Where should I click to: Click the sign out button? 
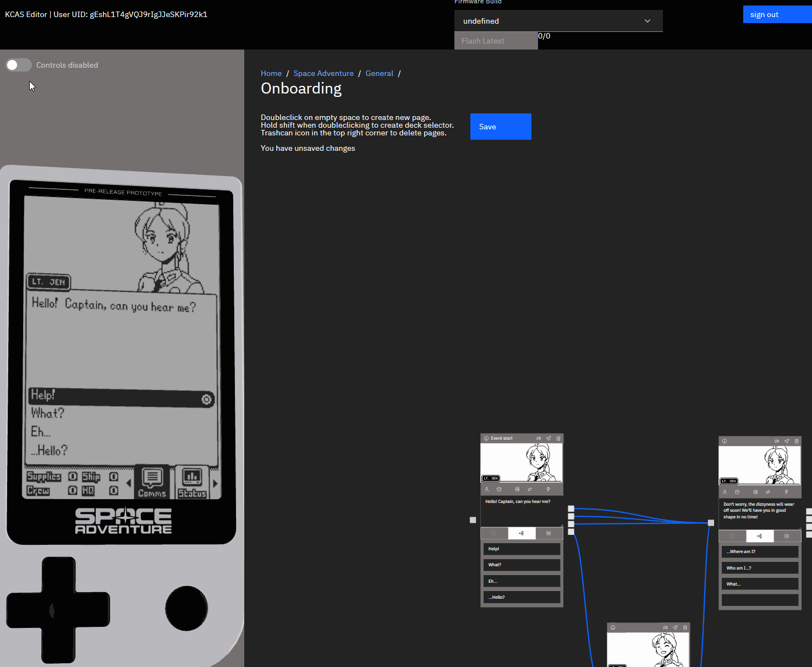[x=776, y=14]
